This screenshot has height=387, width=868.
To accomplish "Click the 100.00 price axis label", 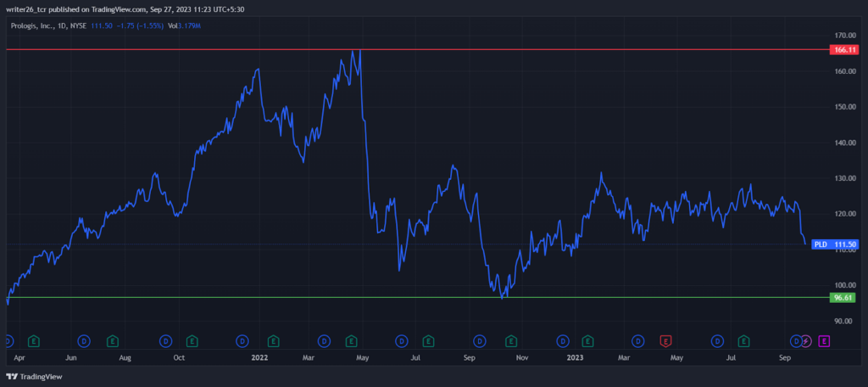I will [x=845, y=285].
